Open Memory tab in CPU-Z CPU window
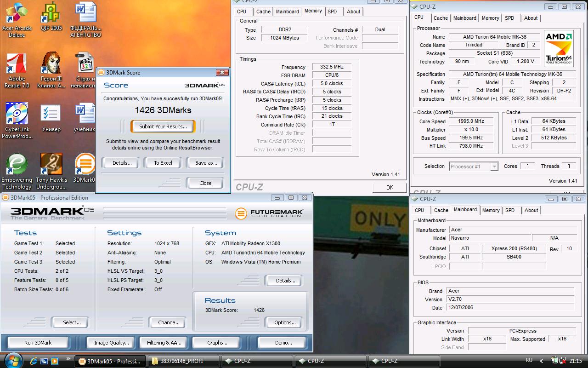Screen dimensions: 588x368 point(490,18)
